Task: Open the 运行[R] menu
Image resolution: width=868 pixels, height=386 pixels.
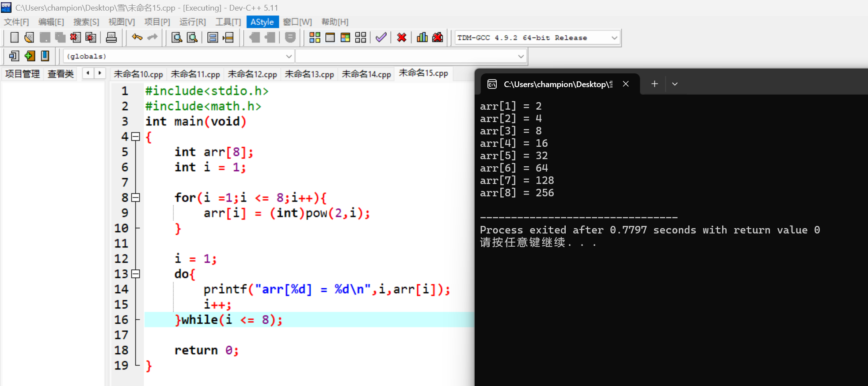Action: coord(193,22)
